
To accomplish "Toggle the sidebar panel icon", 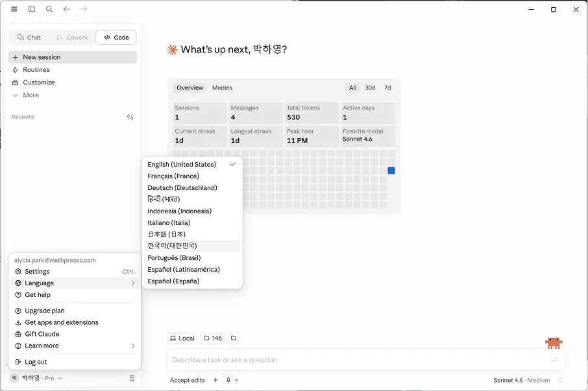I will [x=32, y=9].
